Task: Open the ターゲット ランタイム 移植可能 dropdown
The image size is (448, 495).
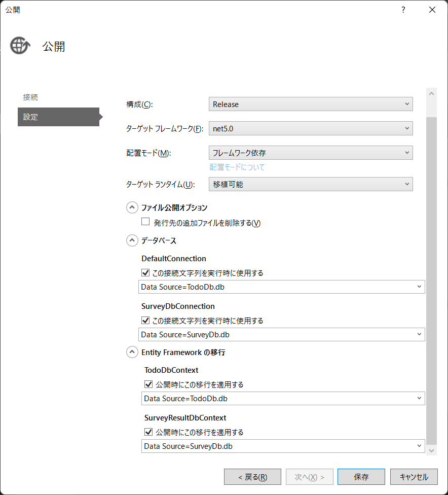Action: [x=311, y=184]
